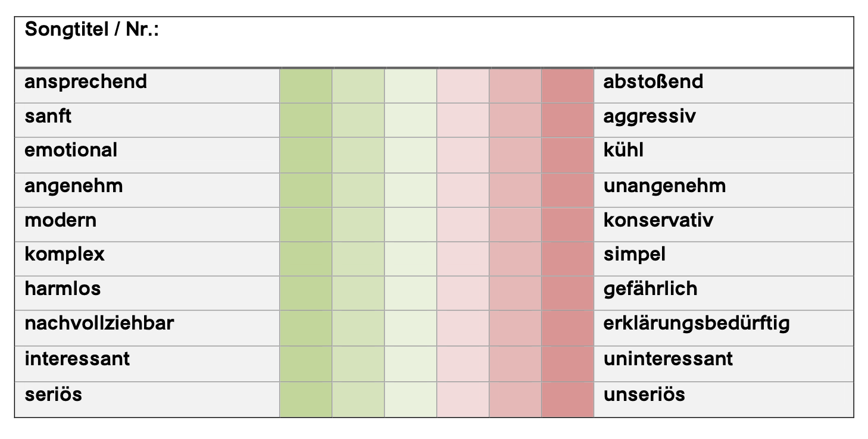The image size is (868, 439).
Task: Select darkest green cell in ansprechend row
Action: coord(305,86)
